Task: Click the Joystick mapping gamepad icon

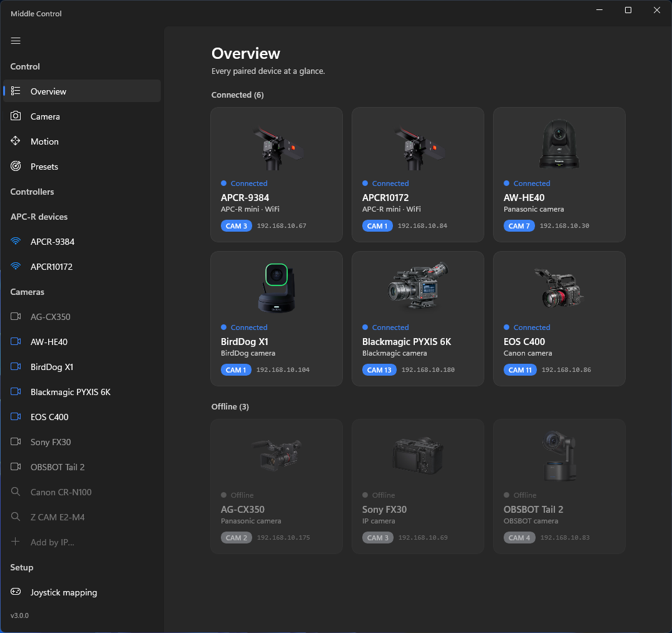Action: [16, 592]
